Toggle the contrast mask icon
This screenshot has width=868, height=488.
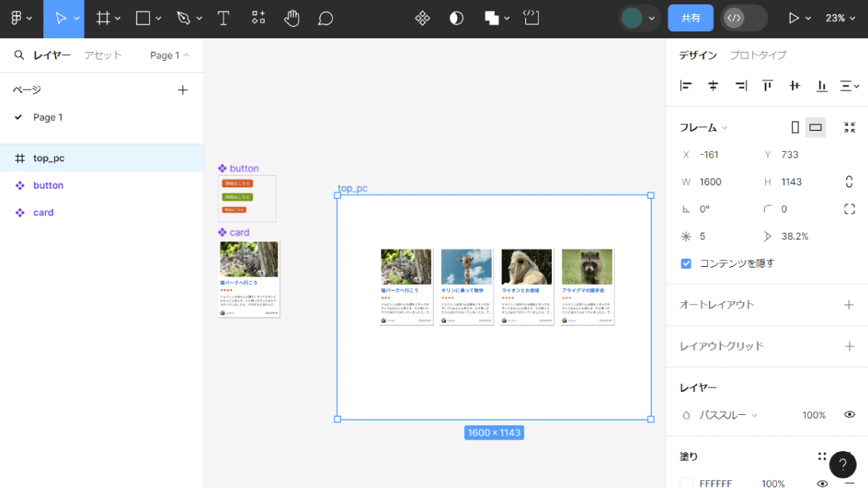(x=456, y=19)
